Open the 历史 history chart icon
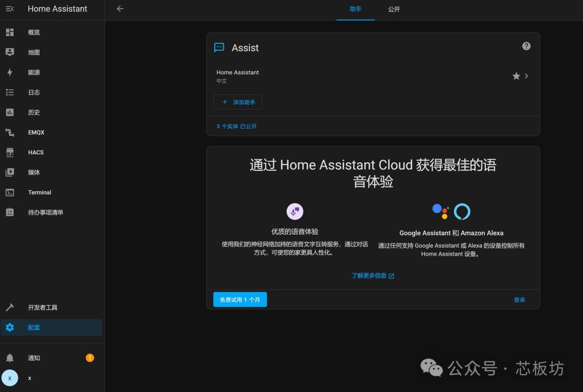 [x=10, y=112]
